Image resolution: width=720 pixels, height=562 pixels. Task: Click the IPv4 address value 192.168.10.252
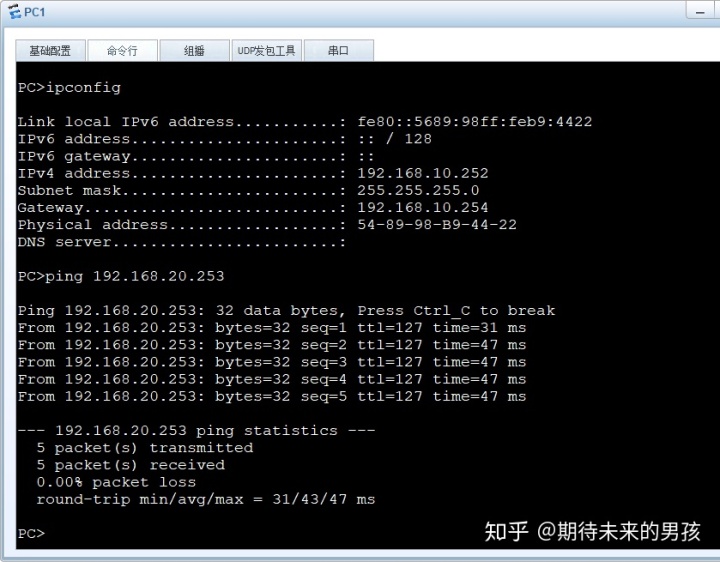point(423,173)
